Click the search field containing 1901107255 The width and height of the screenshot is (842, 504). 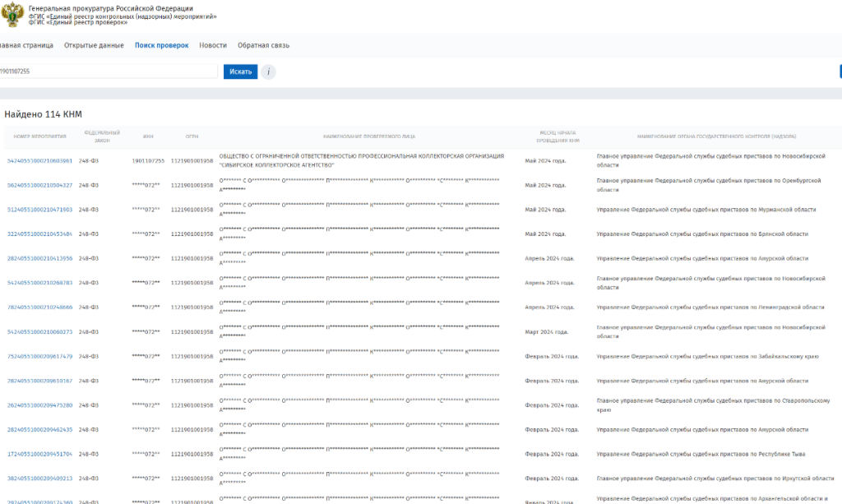[x=107, y=72]
